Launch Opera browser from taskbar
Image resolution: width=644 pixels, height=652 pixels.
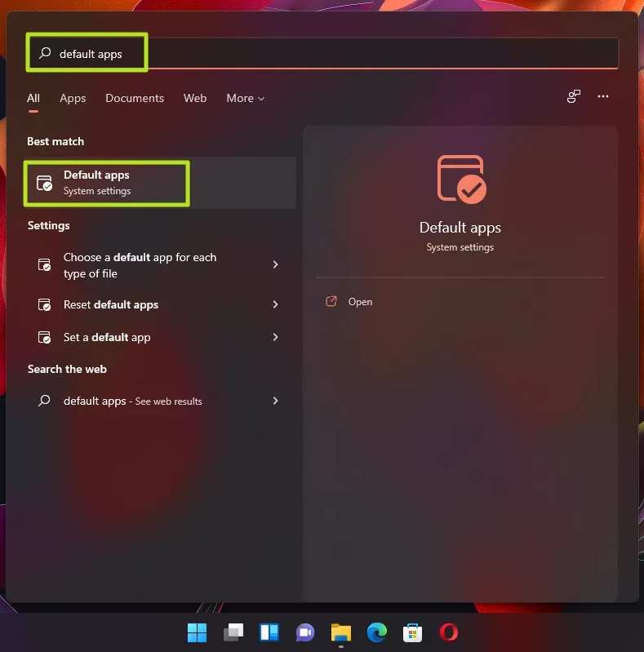click(448, 632)
